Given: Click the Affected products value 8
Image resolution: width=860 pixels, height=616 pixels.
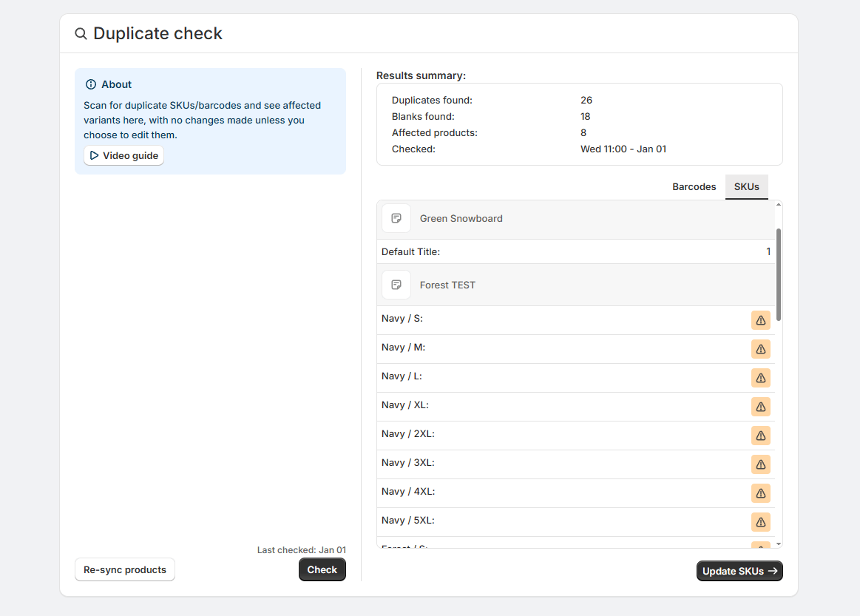Looking at the screenshot, I should coord(583,133).
